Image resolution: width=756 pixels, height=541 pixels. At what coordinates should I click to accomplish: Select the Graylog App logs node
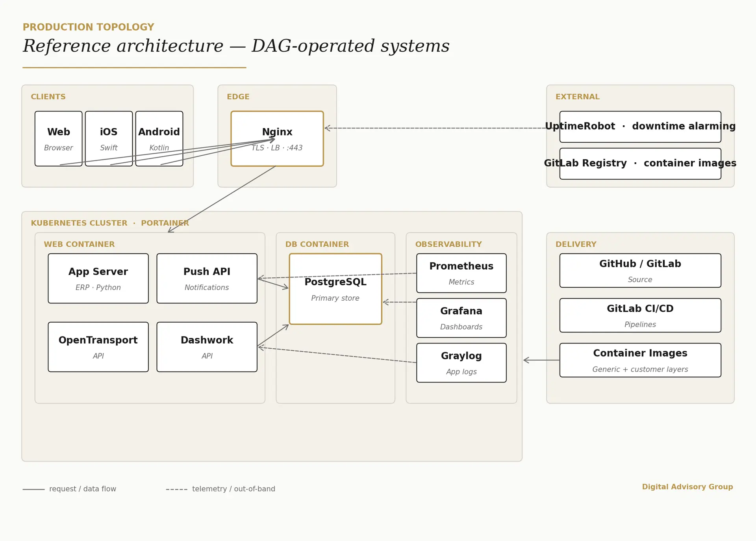[x=461, y=363]
